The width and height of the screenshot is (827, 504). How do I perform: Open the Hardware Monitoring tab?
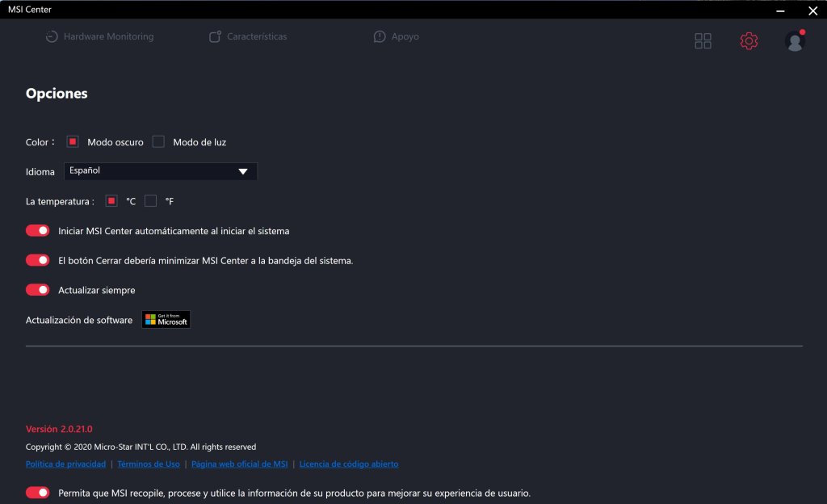coord(99,36)
